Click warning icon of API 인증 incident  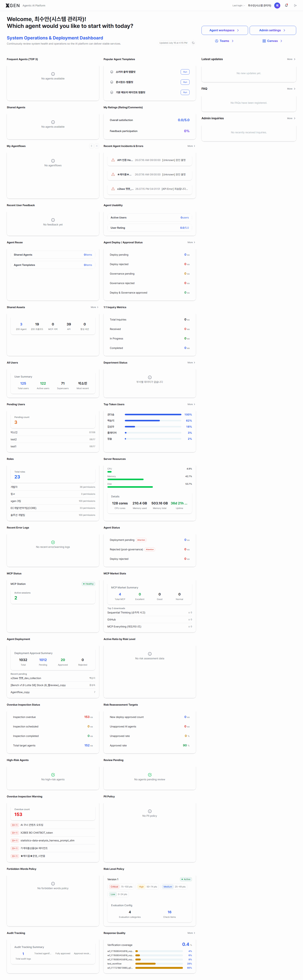click(113, 160)
